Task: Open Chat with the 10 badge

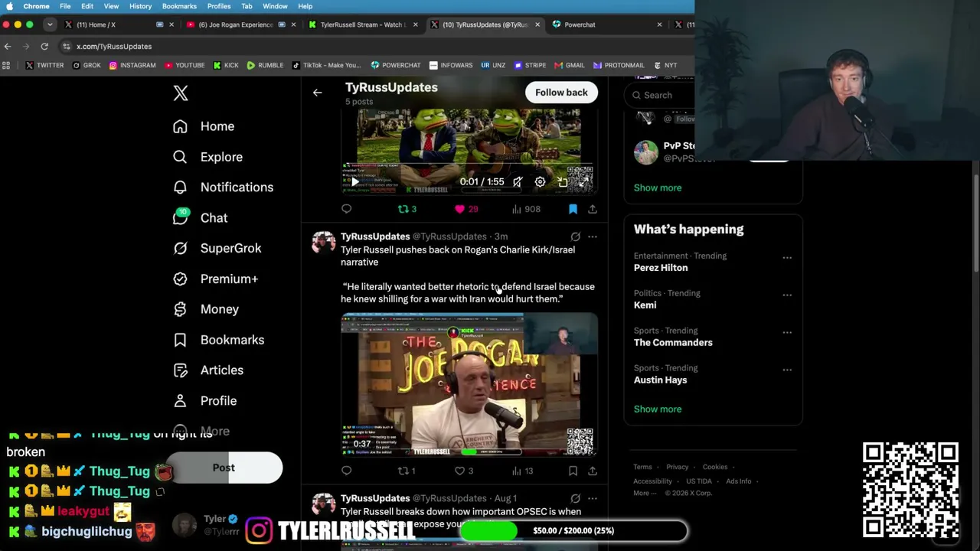Action: [x=200, y=218]
